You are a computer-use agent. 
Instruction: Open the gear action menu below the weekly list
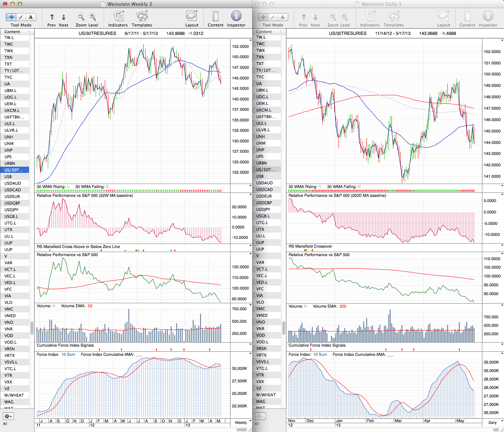[x=8, y=416]
